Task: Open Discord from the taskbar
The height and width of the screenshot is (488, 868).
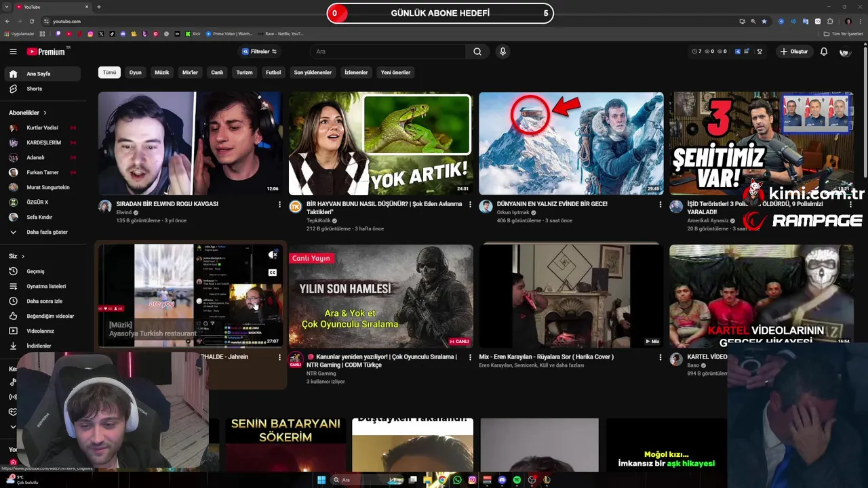Action: coord(502,480)
